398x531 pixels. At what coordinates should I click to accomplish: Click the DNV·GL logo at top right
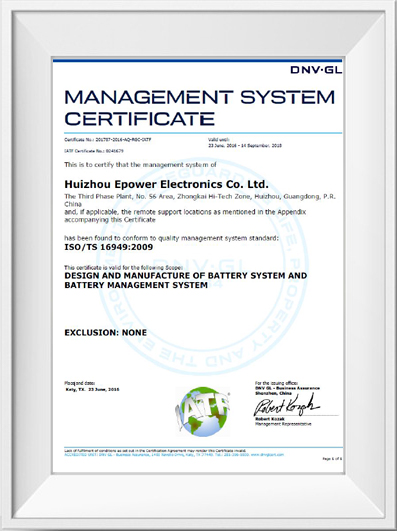[316, 70]
